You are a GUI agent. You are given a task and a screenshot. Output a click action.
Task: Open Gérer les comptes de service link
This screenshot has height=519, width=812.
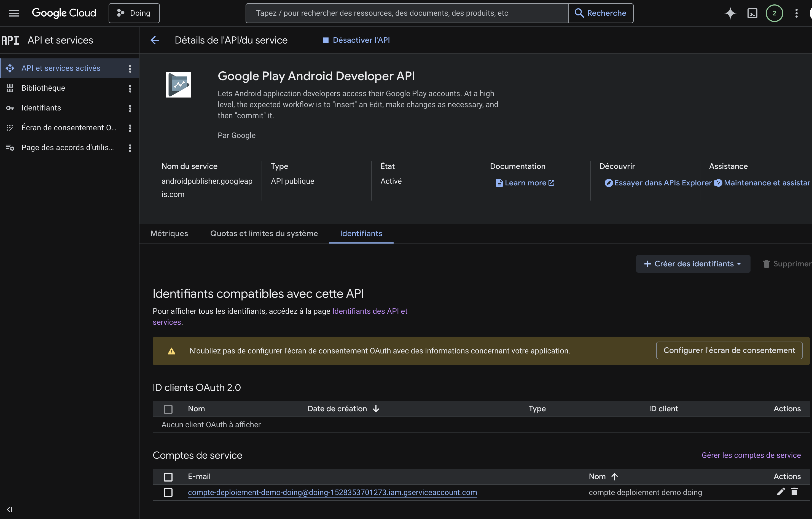click(x=751, y=455)
